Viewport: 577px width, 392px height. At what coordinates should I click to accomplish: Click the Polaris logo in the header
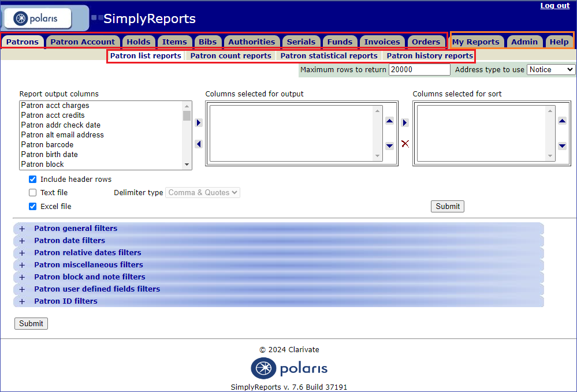pos(37,18)
